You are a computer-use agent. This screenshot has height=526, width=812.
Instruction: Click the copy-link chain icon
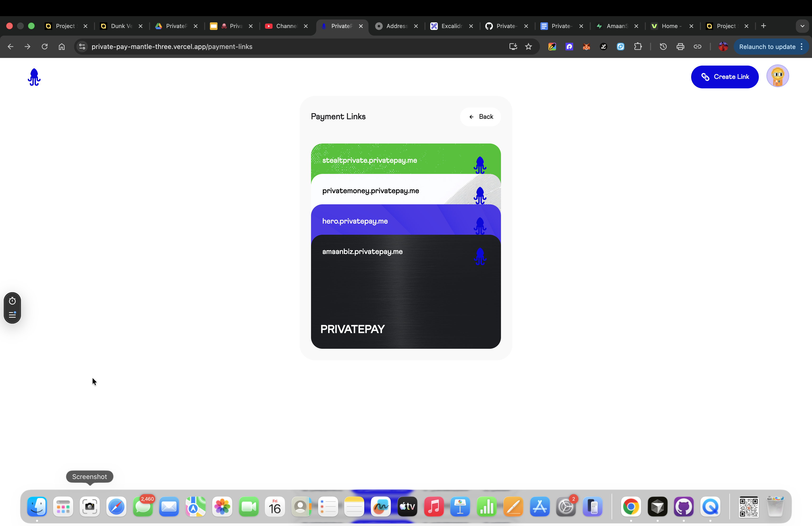698,47
